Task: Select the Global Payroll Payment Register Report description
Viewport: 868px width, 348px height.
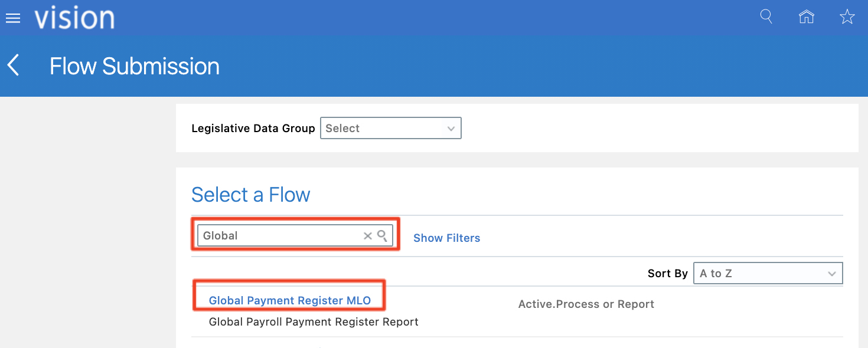Action: point(314,322)
